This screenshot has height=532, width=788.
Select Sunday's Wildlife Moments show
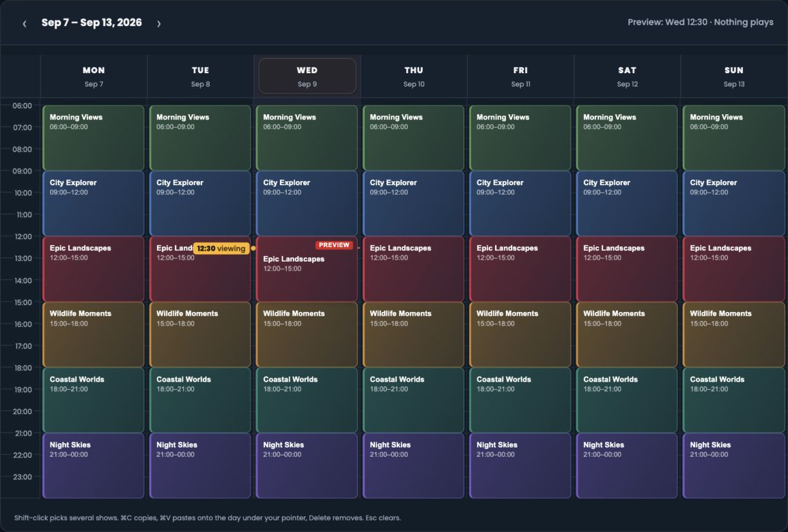(734, 335)
